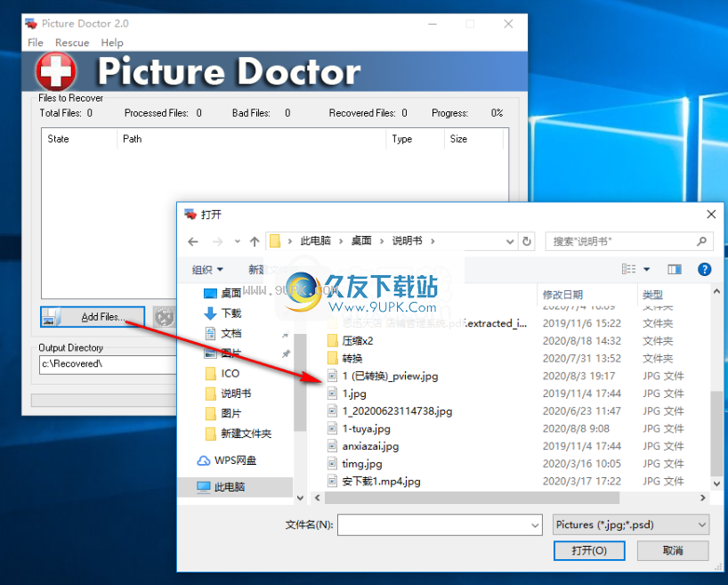The height and width of the screenshot is (585, 728).
Task: Select the ICO folder in navigation pane
Action: (230, 374)
